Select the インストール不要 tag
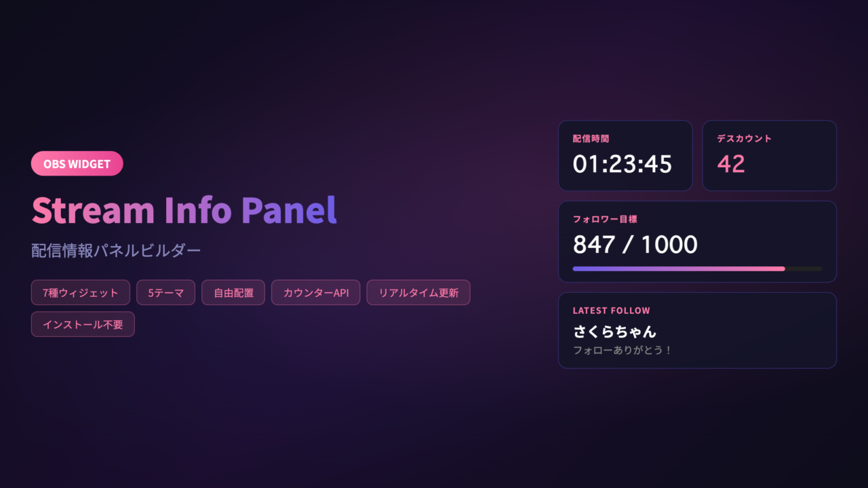This screenshot has height=488, width=868. (x=83, y=325)
